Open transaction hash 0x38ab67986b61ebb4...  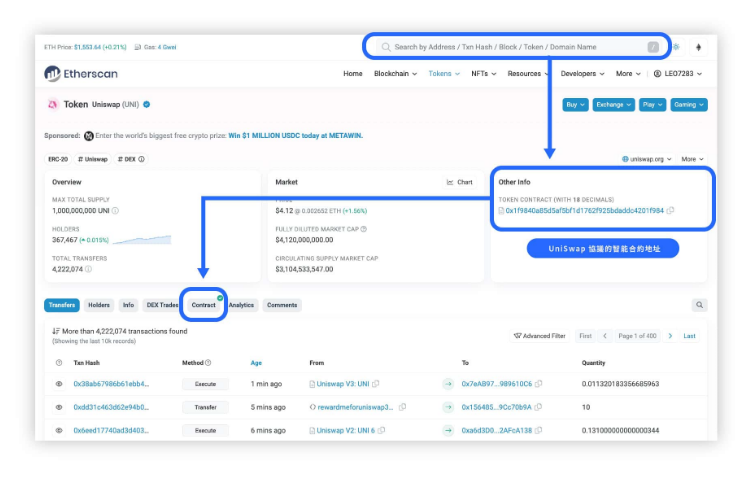click(111, 384)
